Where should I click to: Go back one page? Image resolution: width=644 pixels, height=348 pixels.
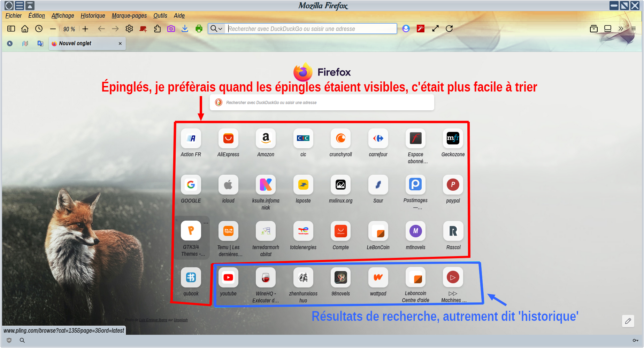pos(101,29)
